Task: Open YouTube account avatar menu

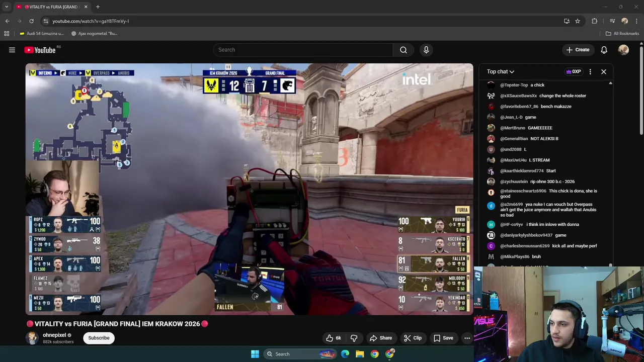Action: [x=623, y=50]
